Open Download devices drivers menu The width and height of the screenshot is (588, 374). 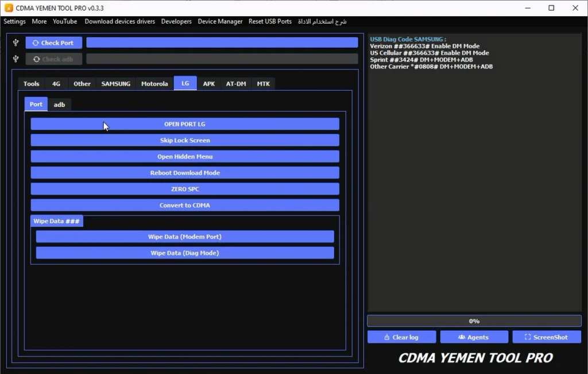tap(119, 21)
